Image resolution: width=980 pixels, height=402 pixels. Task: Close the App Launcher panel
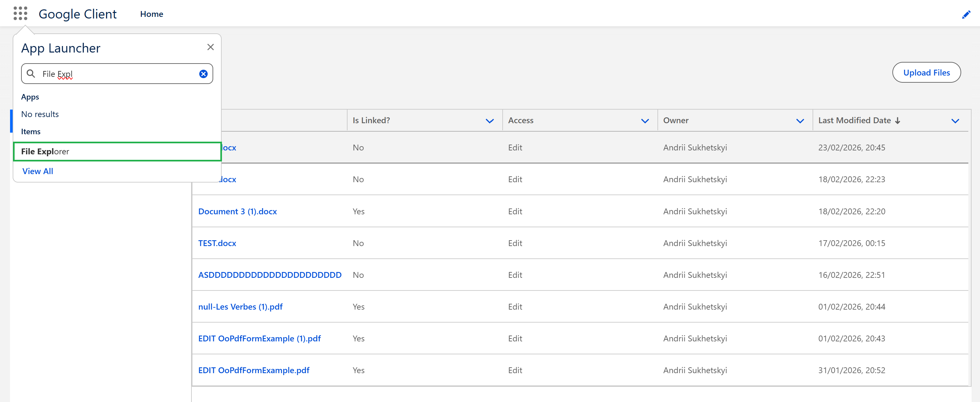[210, 47]
